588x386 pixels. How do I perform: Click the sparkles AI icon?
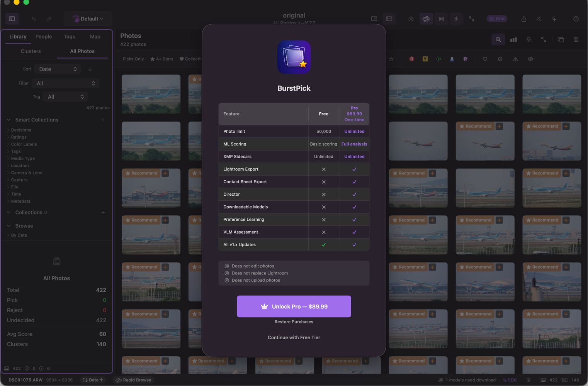point(554,19)
